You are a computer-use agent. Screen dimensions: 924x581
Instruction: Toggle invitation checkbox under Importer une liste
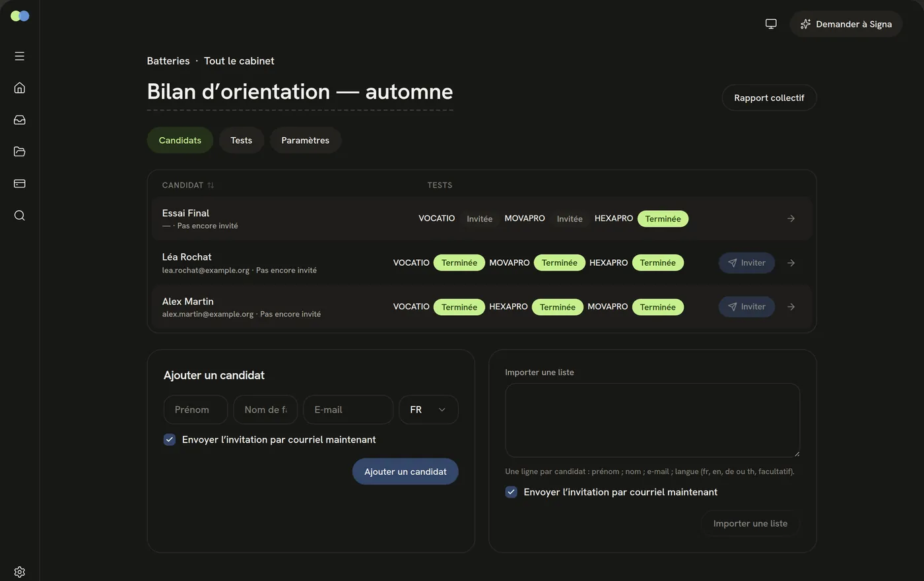pos(511,492)
